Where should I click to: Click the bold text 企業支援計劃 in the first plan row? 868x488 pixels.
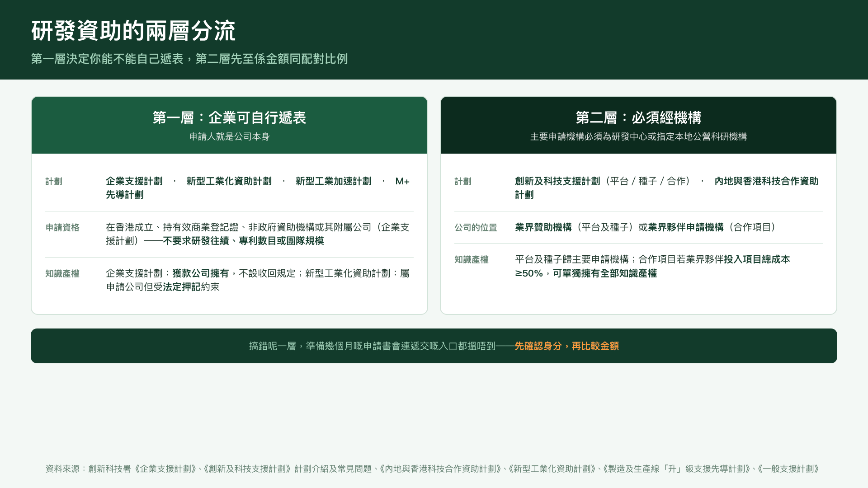[134, 181]
